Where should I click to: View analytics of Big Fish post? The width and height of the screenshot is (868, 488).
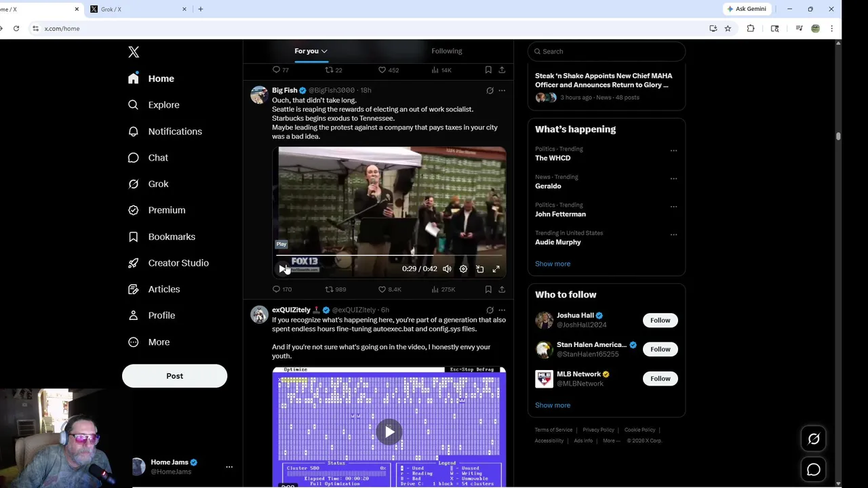point(443,289)
